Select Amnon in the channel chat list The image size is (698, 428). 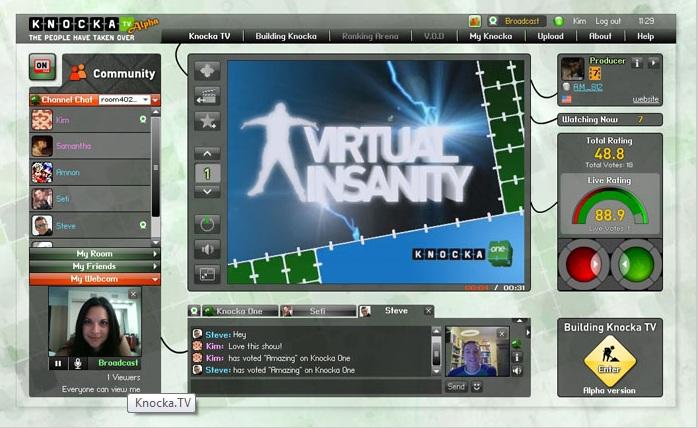(90, 172)
